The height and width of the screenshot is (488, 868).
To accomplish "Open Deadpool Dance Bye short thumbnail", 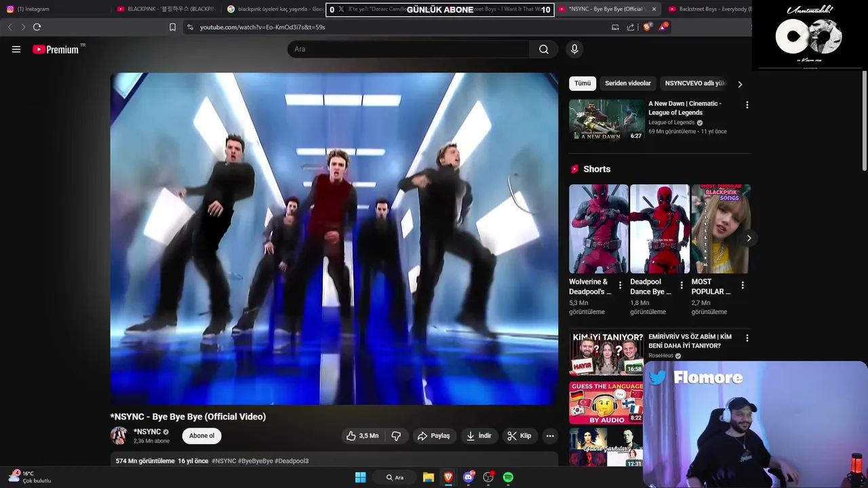I will (660, 229).
